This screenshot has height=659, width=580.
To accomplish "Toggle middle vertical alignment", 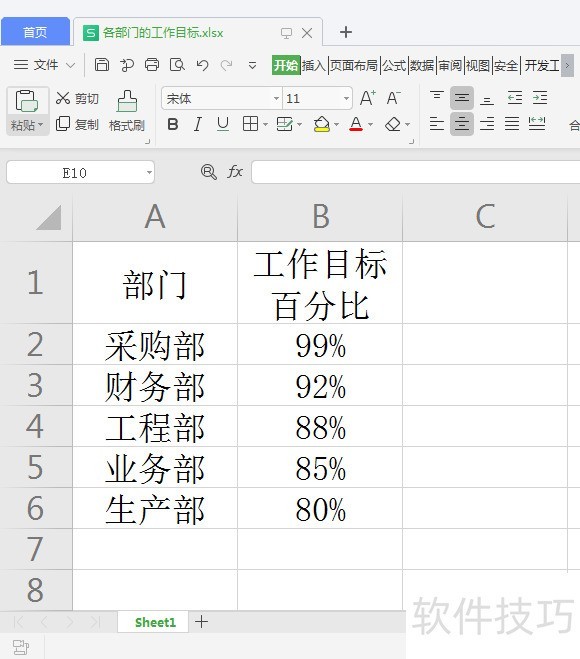I will (462, 98).
